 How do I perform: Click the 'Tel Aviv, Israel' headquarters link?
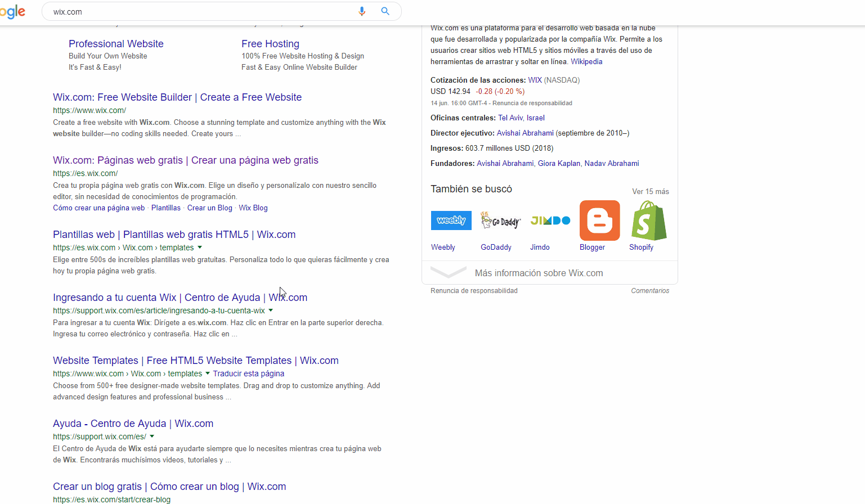point(521,118)
